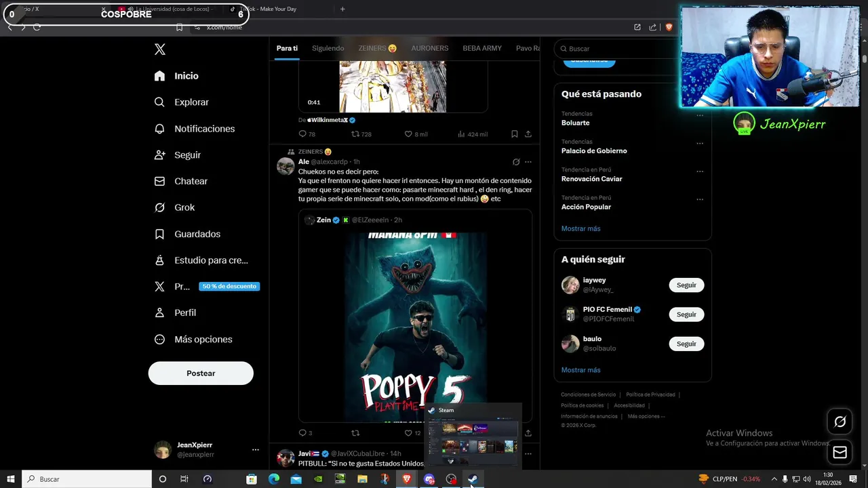Reload the page in the browser toolbar

coord(37,27)
